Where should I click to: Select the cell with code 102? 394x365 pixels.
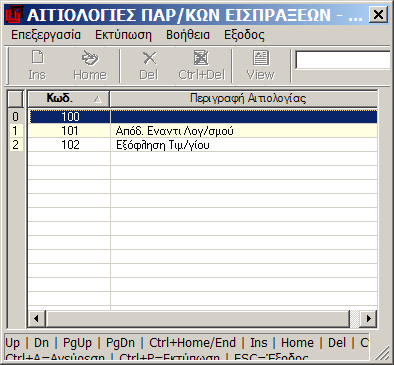[70, 145]
